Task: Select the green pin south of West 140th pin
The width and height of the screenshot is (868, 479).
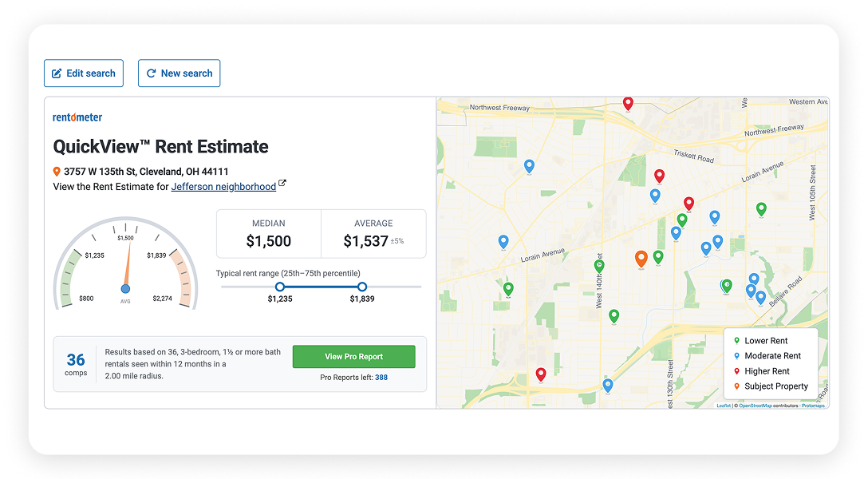Action: (x=614, y=316)
